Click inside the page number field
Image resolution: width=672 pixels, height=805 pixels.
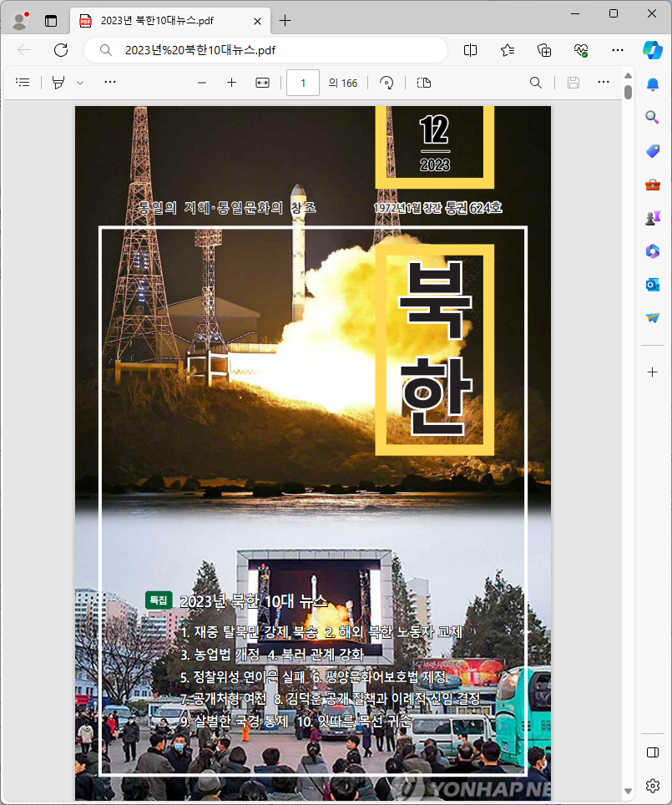click(302, 83)
